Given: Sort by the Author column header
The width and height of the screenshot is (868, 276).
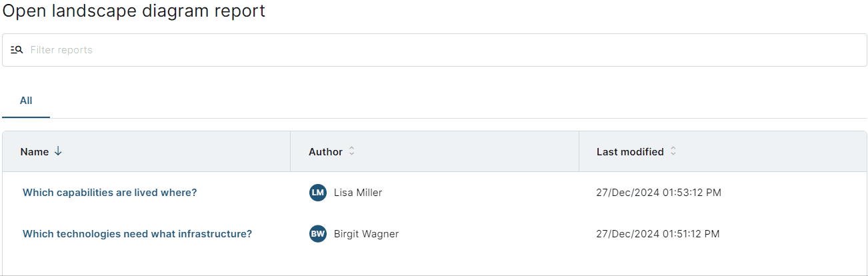Looking at the screenshot, I should (325, 152).
